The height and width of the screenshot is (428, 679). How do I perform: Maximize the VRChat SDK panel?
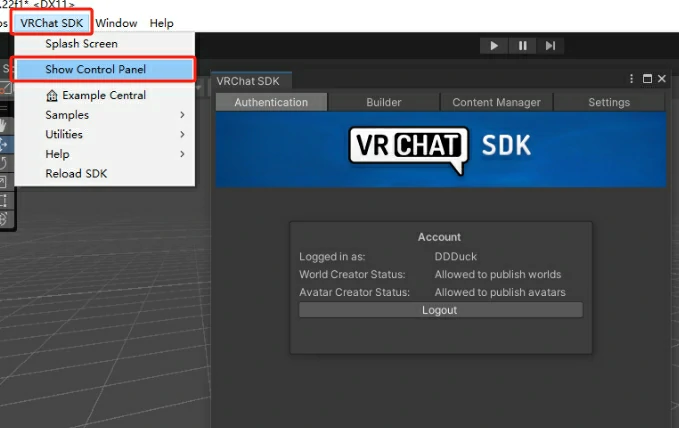[x=647, y=79]
